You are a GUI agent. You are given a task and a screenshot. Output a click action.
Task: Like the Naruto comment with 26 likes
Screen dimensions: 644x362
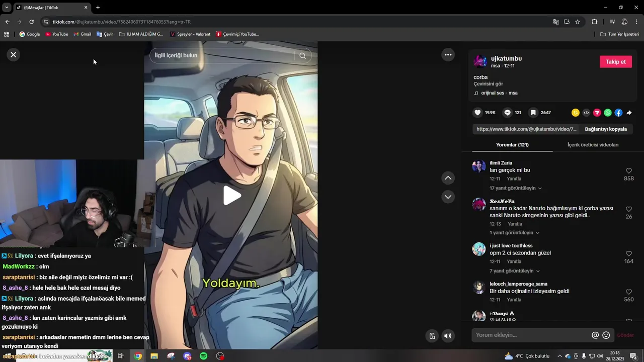point(628,209)
